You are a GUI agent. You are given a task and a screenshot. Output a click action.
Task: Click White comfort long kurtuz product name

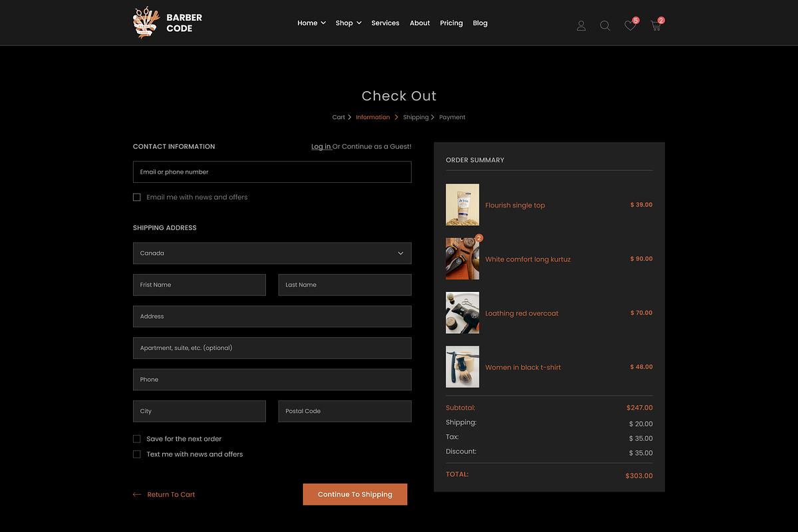528,259
